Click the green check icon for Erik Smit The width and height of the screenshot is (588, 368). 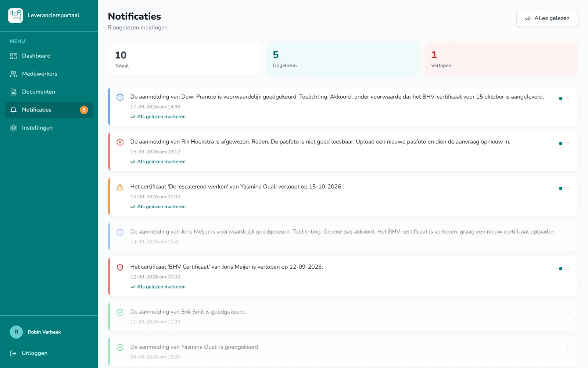[120, 312]
